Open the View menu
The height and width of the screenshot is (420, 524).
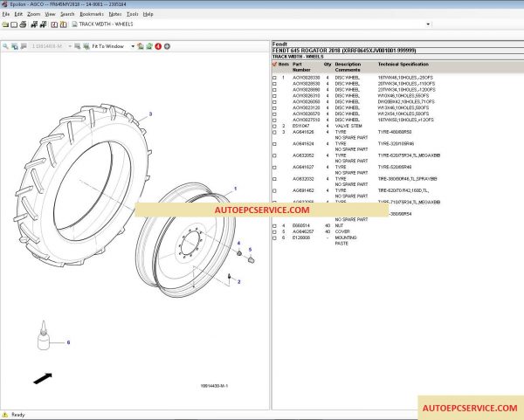pos(50,14)
